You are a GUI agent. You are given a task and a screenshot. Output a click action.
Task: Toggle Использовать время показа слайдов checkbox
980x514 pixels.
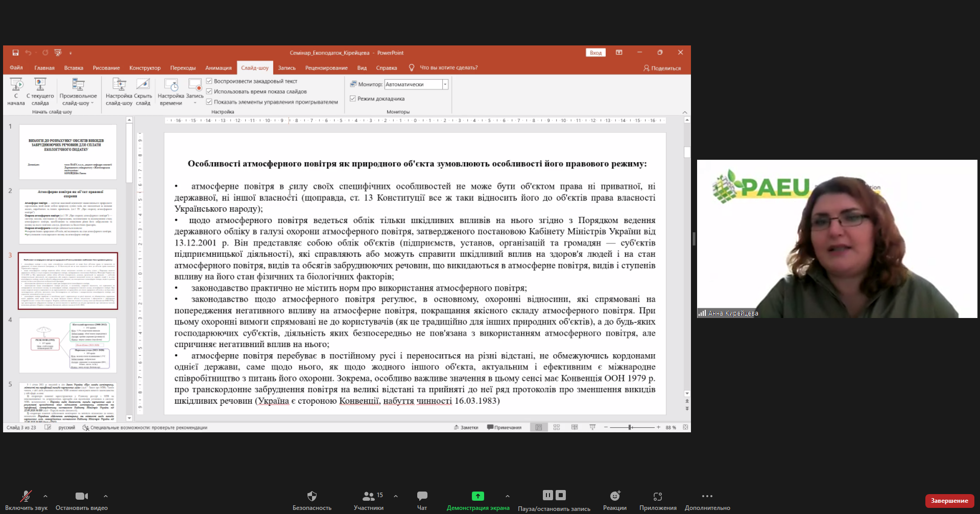pyautogui.click(x=209, y=91)
